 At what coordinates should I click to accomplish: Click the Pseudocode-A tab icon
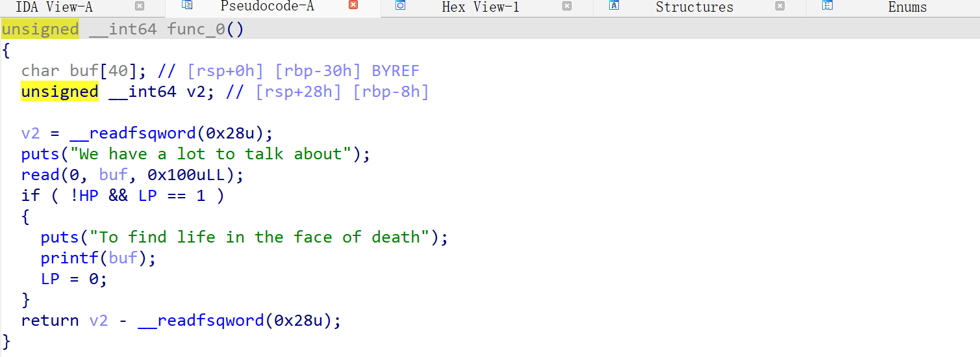tap(187, 6)
